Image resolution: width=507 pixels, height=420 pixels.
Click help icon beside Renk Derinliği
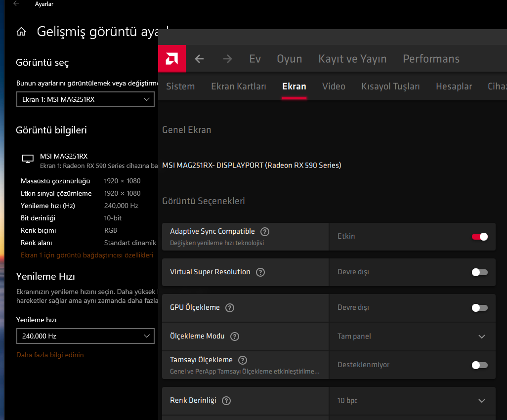pyautogui.click(x=226, y=401)
